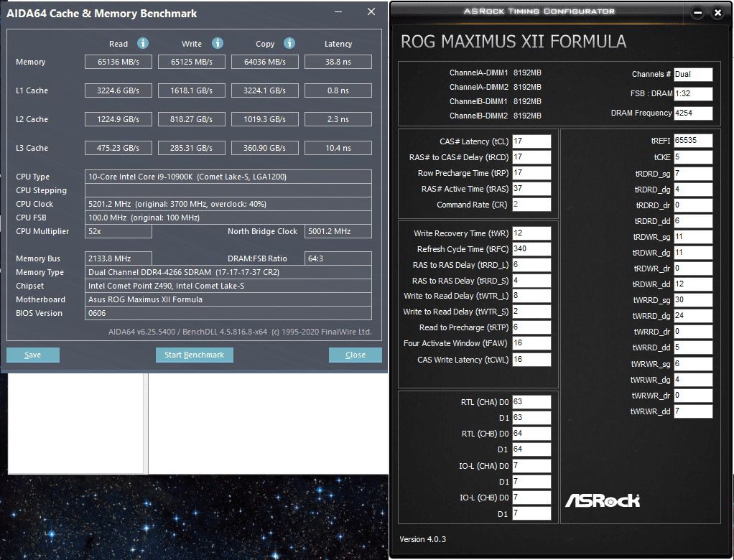Click the BIOS Version 0606 field
This screenshot has height=560, width=734.
228,313
